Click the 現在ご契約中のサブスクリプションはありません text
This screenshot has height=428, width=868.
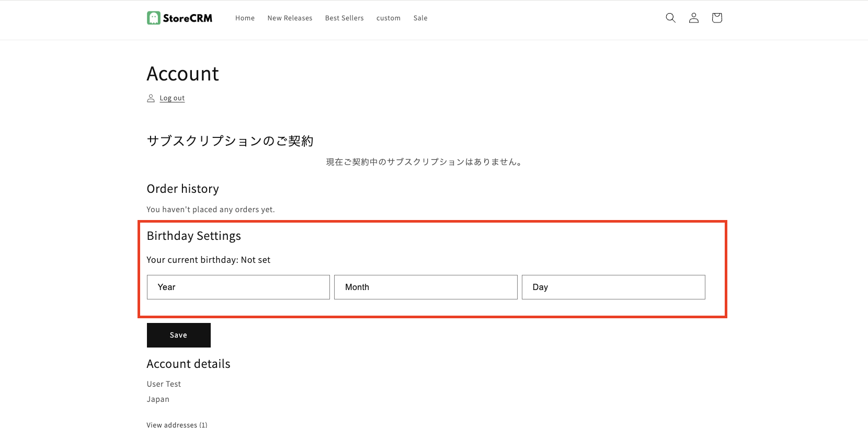pos(424,162)
